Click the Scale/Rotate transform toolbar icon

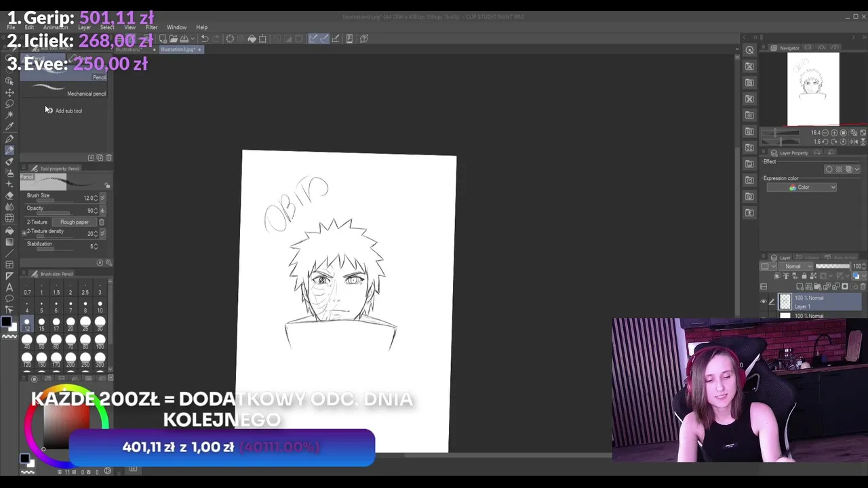coord(263,39)
